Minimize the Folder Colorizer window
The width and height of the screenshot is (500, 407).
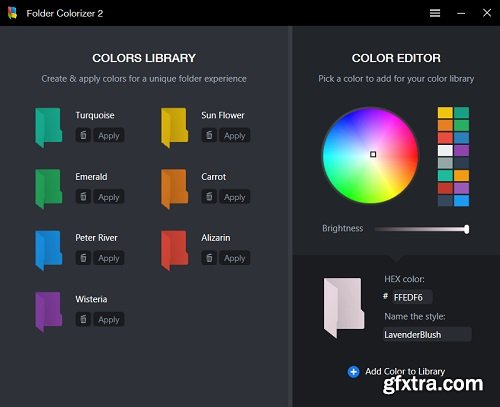tap(461, 13)
